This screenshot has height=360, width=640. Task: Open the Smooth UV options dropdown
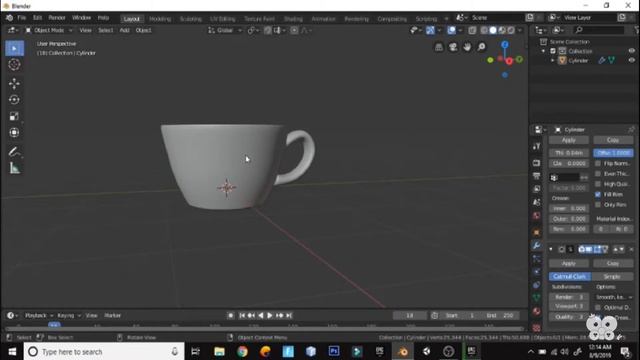(614, 297)
